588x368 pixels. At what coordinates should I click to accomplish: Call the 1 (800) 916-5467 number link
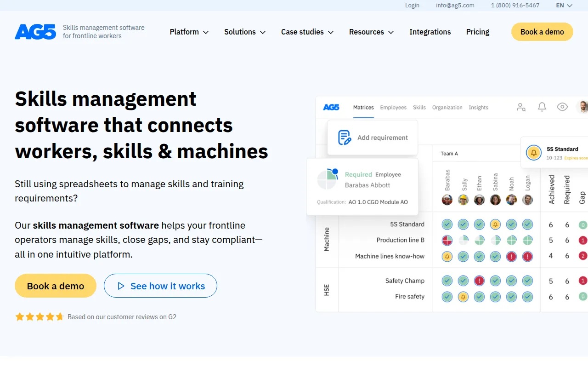(515, 6)
